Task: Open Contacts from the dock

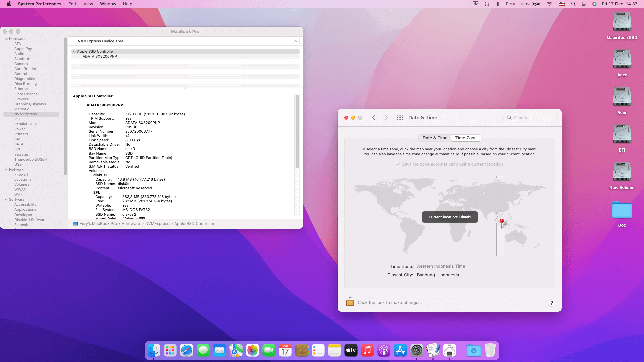Action: [302, 351]
